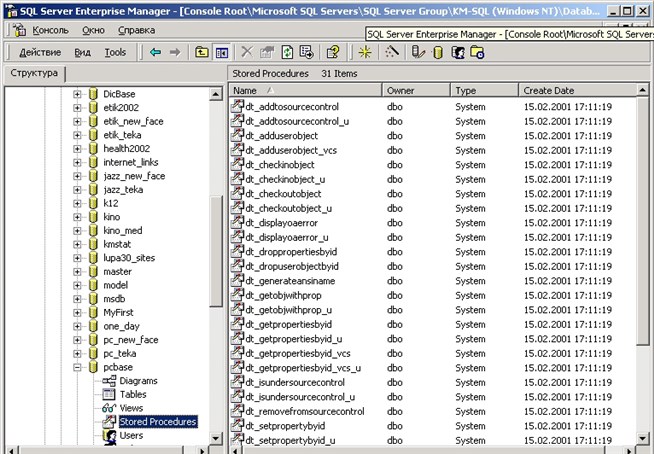
Task: Click the Forward navigation arrow
Action: tap(175, 52)
